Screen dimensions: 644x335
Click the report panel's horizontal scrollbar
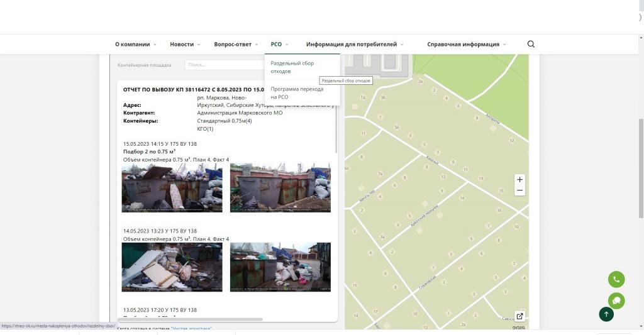pyautogui.click(x=190, y=319)
